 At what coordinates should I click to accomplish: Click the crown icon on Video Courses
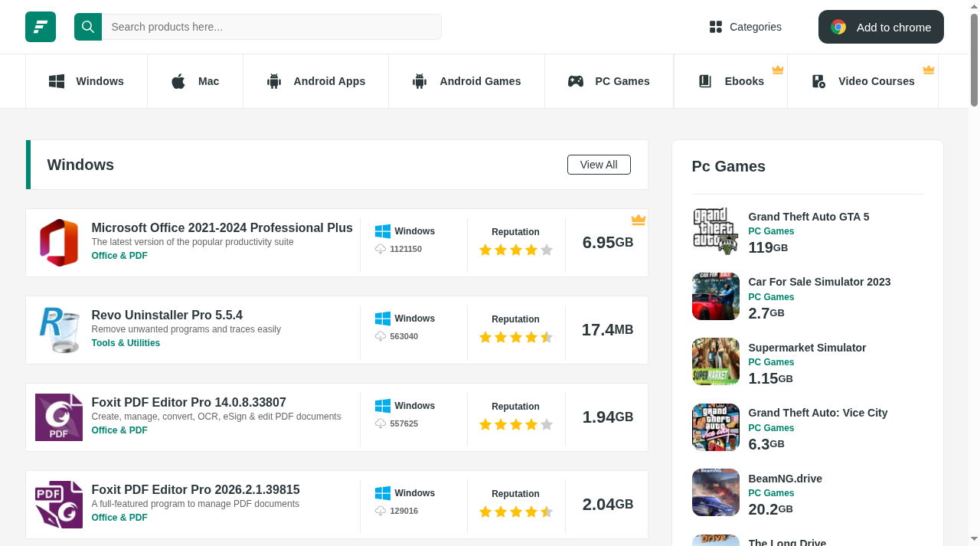tap(929, 70)
